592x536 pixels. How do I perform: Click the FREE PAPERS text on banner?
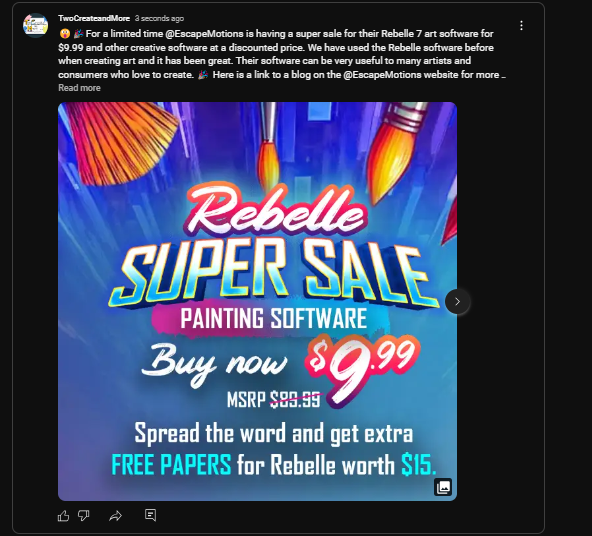tap(171, 465)
